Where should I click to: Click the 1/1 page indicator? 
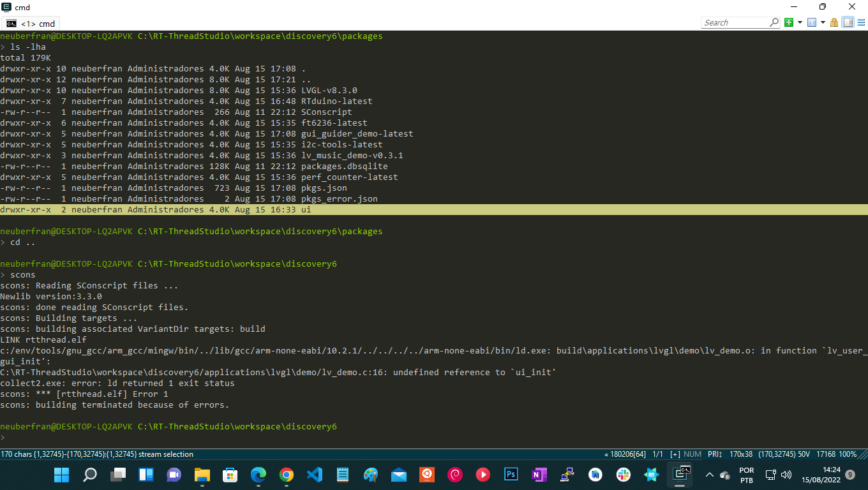657,454
